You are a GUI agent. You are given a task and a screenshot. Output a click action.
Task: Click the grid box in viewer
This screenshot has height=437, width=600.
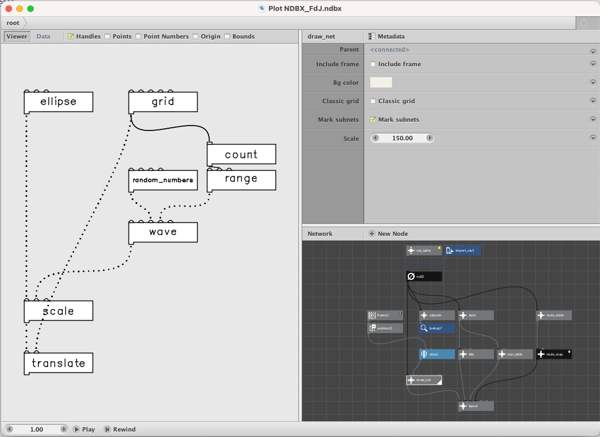coord(163,102)
